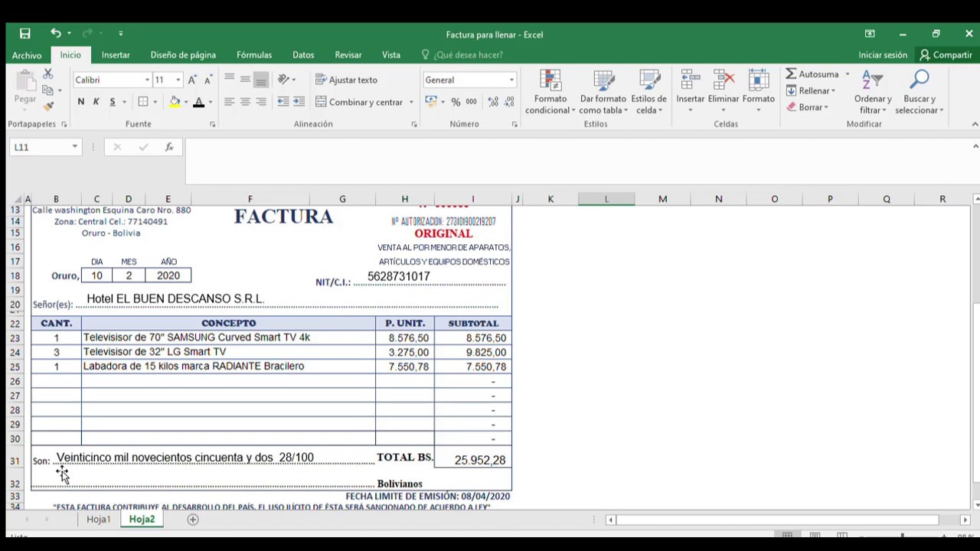
Task: Switch to the Insertar ribbon tab
Action: 116,55
